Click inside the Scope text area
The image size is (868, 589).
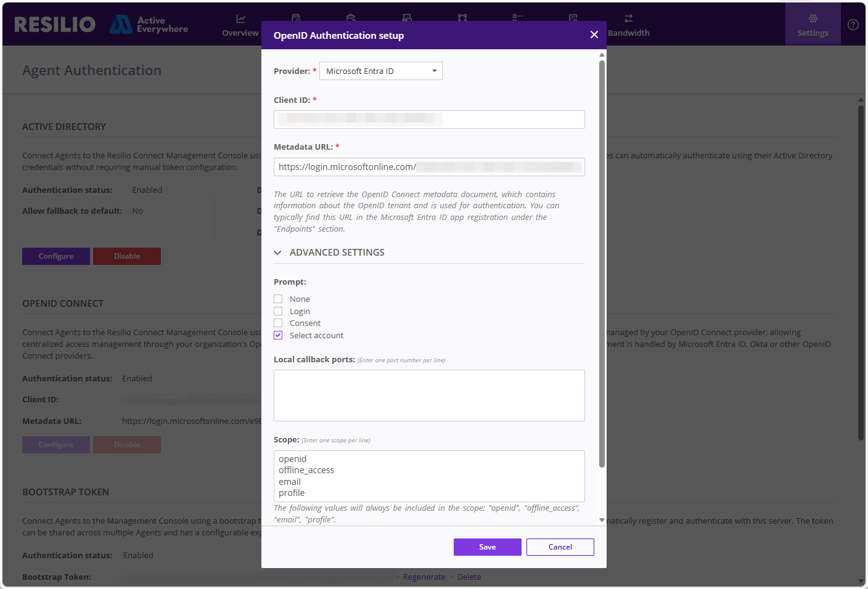click(x=429, y=476)
